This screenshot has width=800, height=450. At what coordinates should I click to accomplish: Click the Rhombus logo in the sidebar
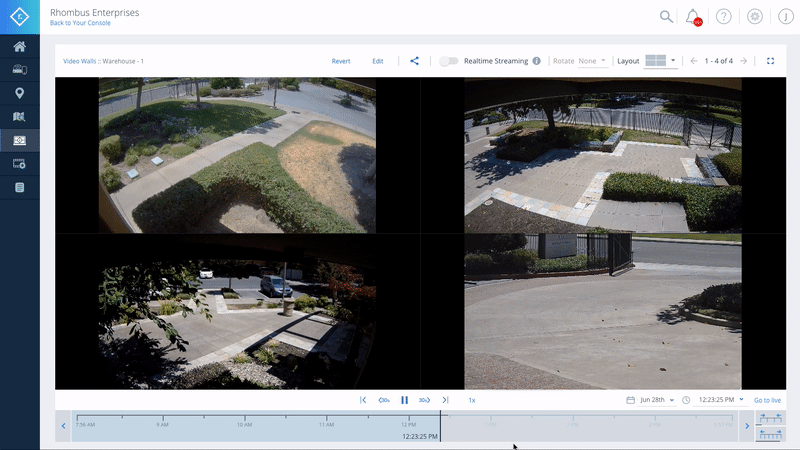coord(19,17)
